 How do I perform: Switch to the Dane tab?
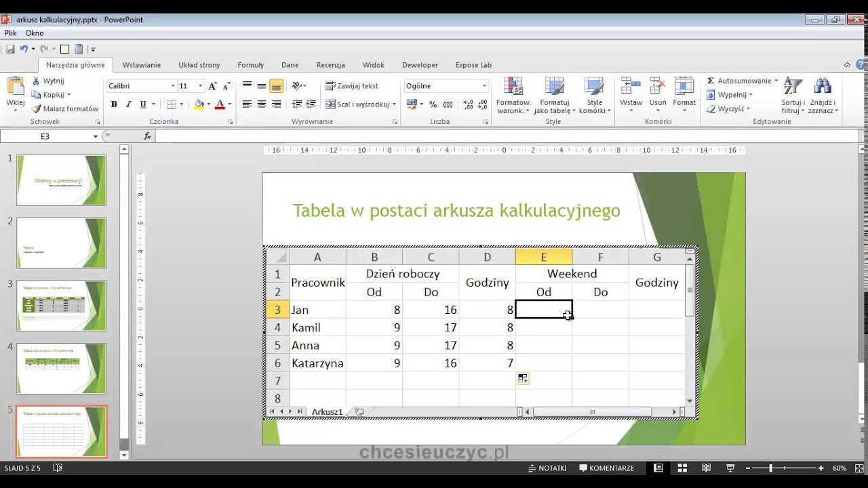(x=290, y=65)
